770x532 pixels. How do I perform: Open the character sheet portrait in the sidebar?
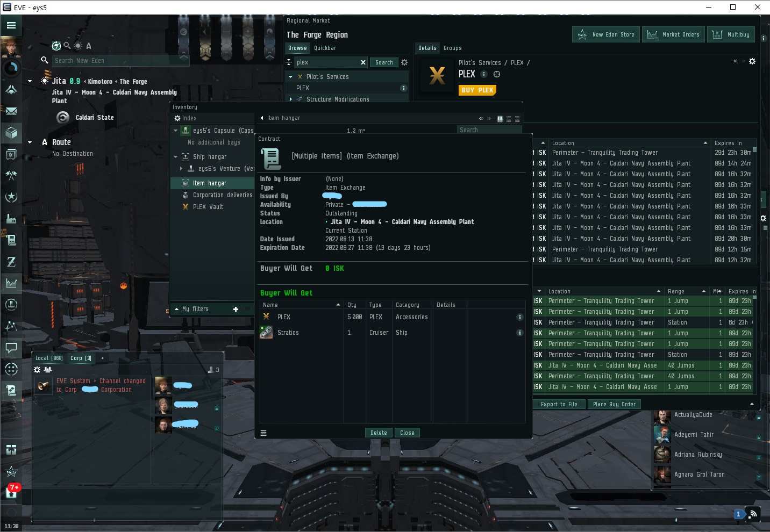(x=11, y=47)
